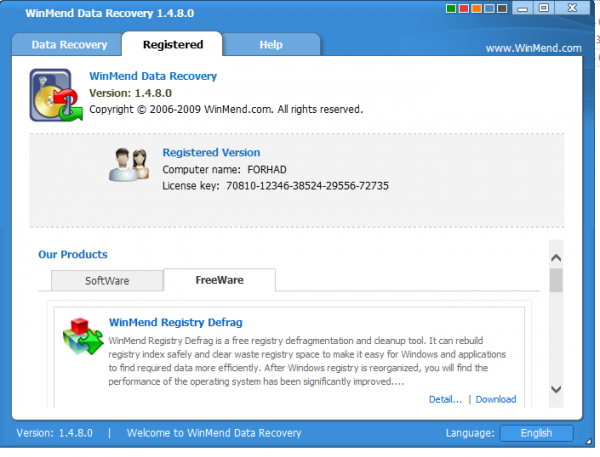600x457 pixels.
Task: Click the window resize grip corner
Action: click(589, 441)
